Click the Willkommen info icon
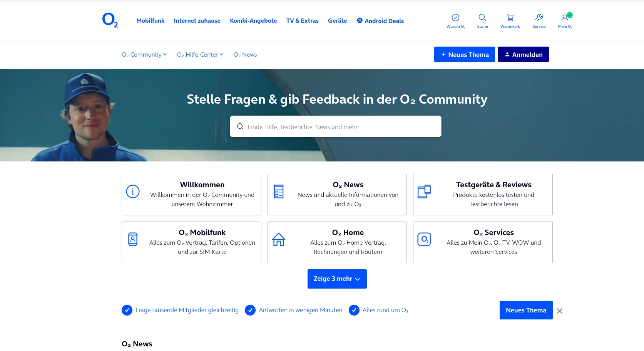This screenshot has height=351, width=644. (133, 191)
